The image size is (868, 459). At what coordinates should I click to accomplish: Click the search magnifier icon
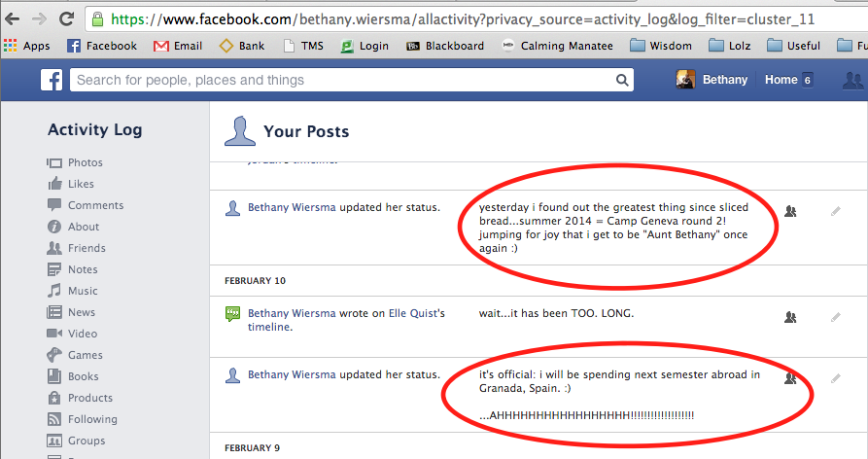pyautogui.click(x=621, y=81)
